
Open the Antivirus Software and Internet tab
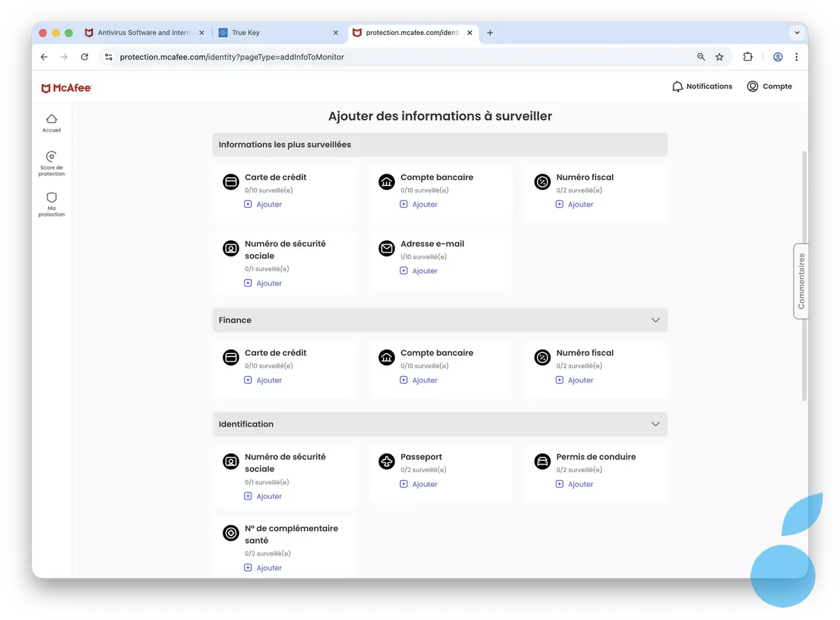click(x=143, y=32)
